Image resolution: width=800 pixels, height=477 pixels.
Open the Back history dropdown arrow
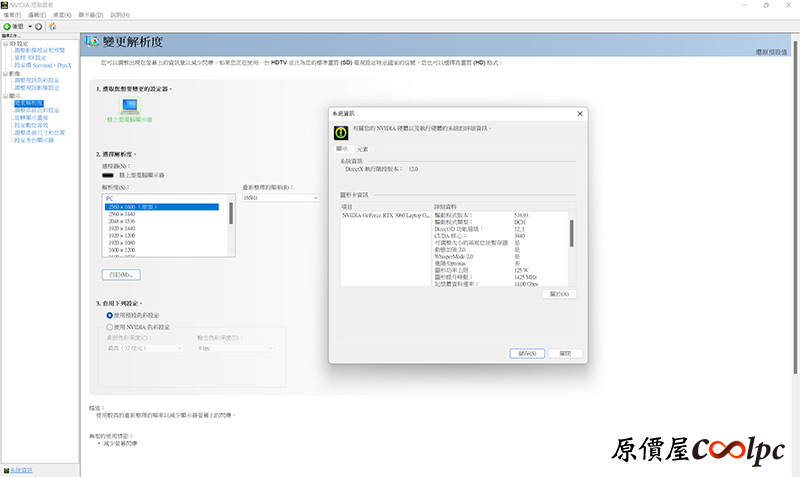[30, 27]
